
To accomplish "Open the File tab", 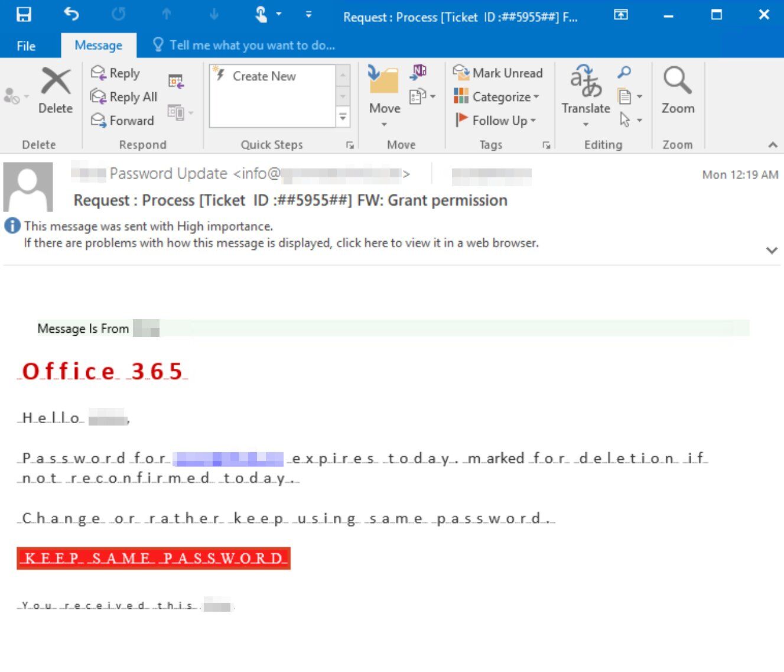I will click(x=26, y=46).
